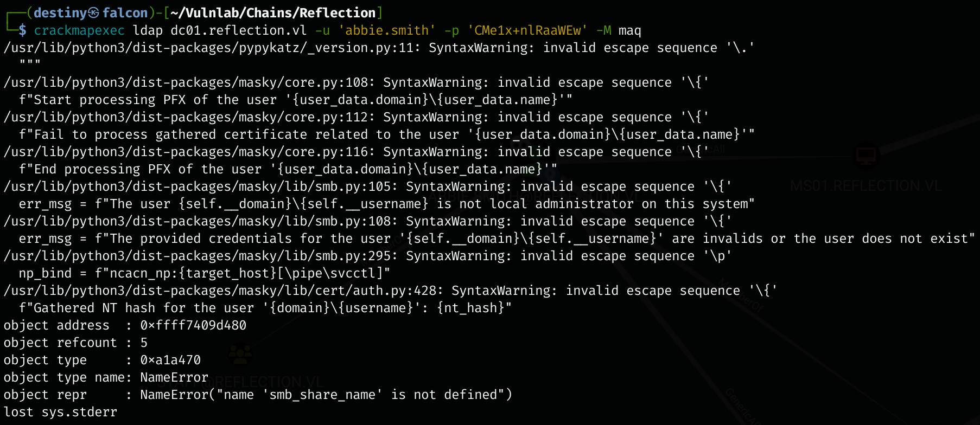Viewport: 980px width, 425px height.
Task: Click the 'lost sys.stderr' line
Action: pyautogui.click(x=60, y=413)
